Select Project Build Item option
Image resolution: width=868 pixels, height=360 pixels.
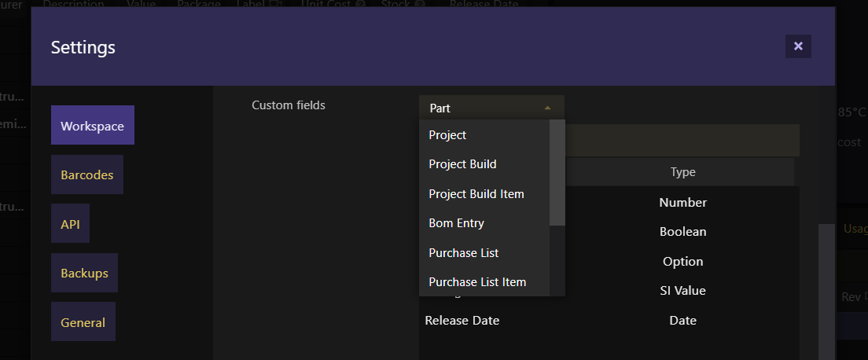[484, 194]
